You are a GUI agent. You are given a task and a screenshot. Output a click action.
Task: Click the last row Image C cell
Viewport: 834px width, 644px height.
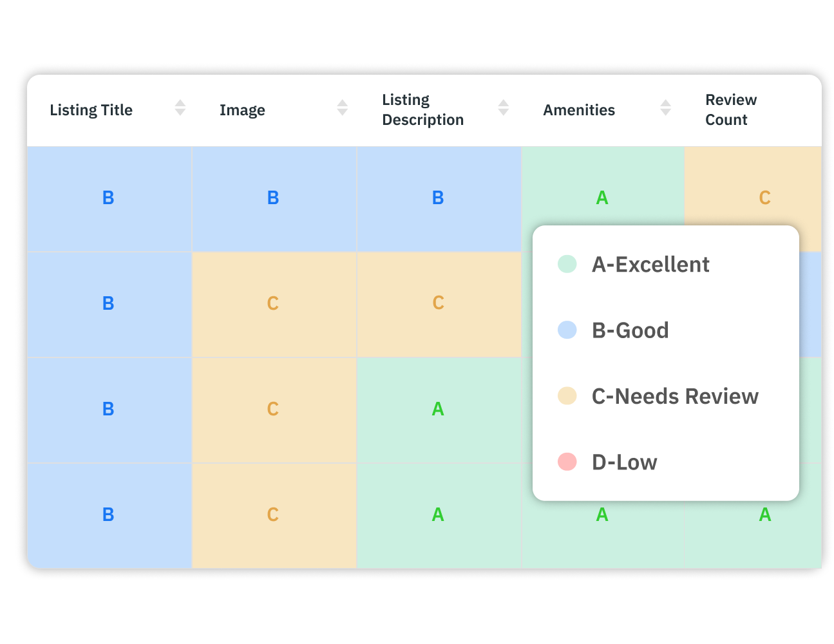[274, 516]
